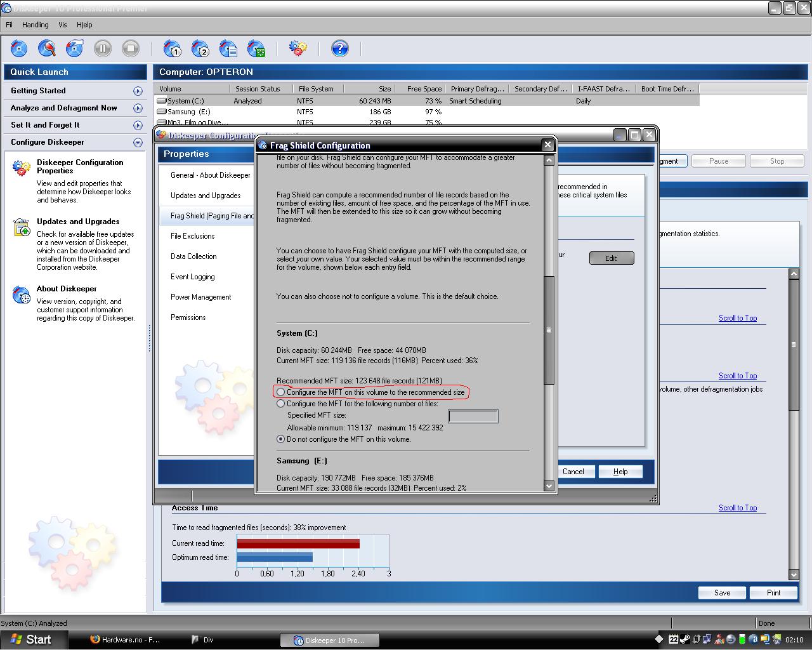
Task: Click the 02:10 system clock
Action: click(794, 640)
